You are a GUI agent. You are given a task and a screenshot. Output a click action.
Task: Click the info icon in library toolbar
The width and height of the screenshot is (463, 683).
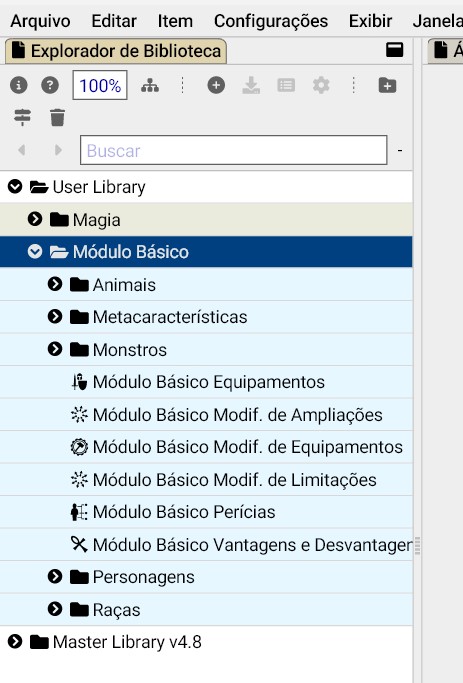[18, 85]
